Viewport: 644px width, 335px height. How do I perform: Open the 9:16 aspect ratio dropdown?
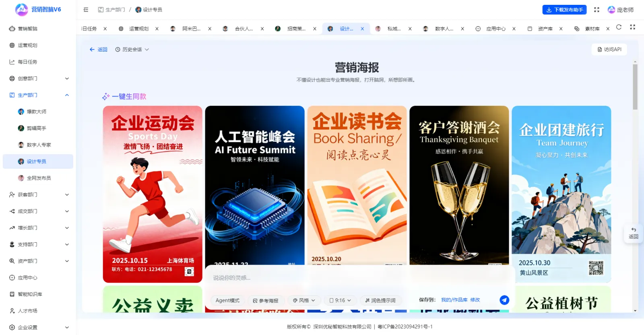[340, 300]
